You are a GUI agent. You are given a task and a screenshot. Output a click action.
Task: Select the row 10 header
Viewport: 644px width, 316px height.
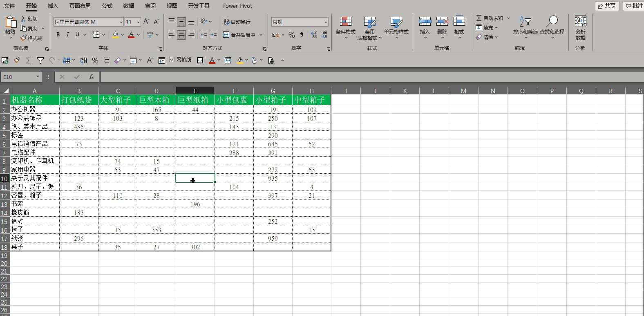(5, 178)
